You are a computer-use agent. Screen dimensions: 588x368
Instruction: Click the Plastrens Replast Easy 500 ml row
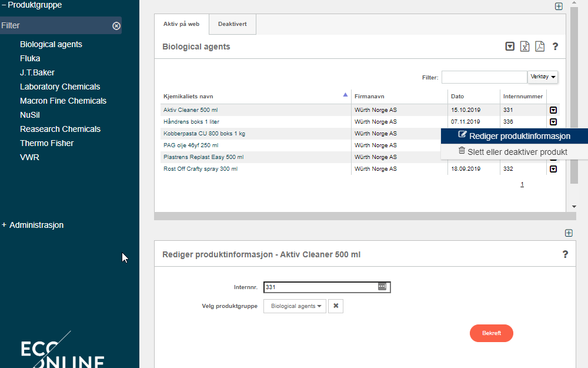click(x=203, y=157)
